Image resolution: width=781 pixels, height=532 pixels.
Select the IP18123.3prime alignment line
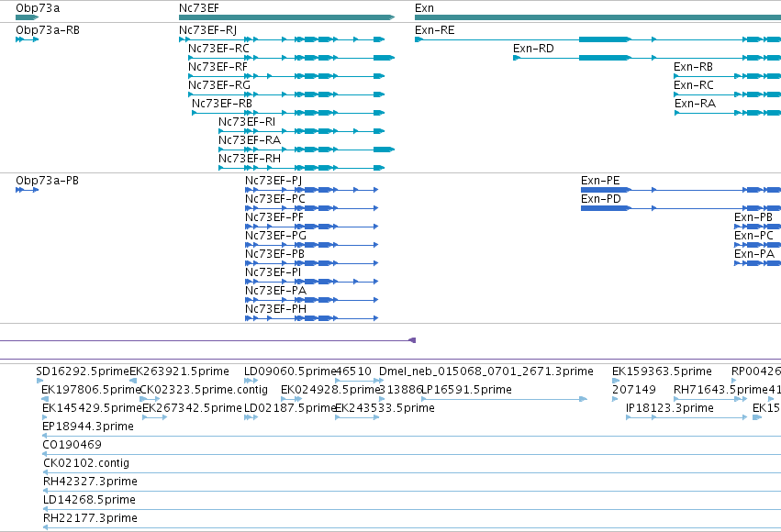click(x=686, y=417)
